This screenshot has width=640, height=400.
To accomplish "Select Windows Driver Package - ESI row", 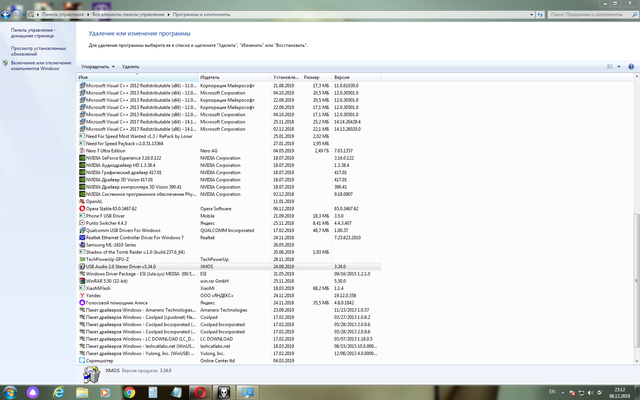I will pyautogui.click(x=229, y=274).
